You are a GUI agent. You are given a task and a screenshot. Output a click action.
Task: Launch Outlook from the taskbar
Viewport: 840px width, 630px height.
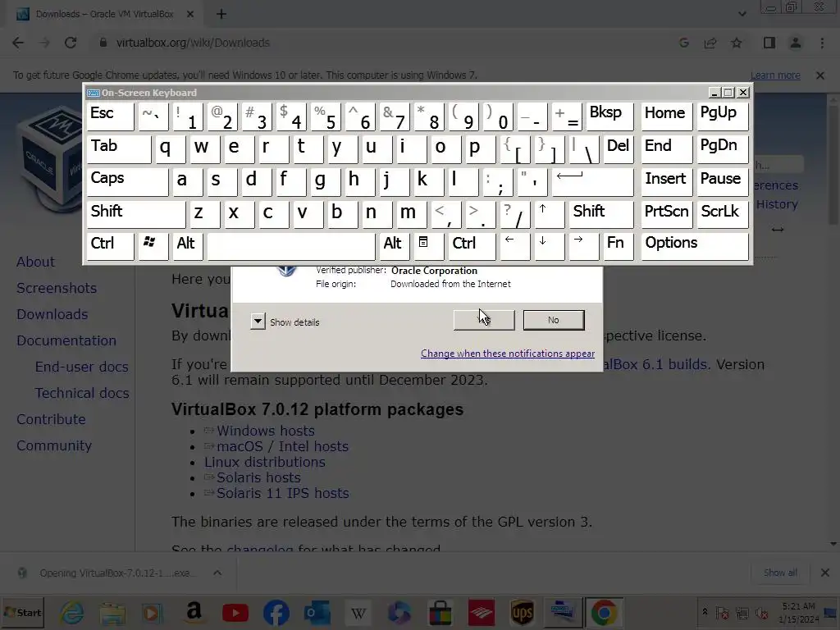click(x=317, y=613)
